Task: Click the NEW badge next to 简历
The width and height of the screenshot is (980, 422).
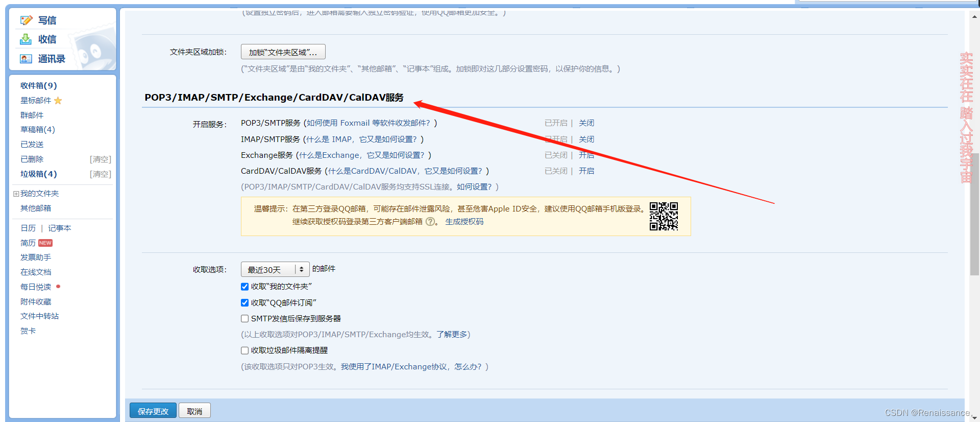Action: [45, 243]
